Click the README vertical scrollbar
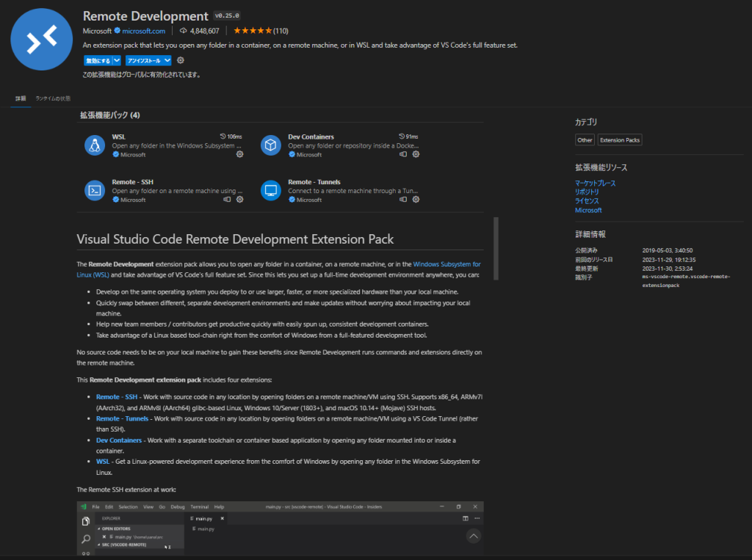The width and height of the screenshot is (752, 560). [x=496, y=248]
